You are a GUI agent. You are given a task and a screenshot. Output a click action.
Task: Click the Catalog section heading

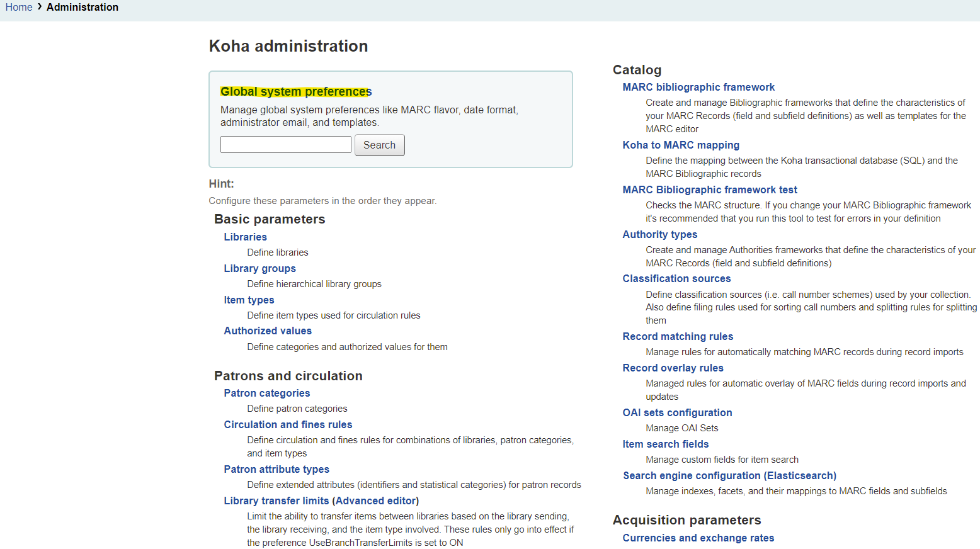point(637,70)
